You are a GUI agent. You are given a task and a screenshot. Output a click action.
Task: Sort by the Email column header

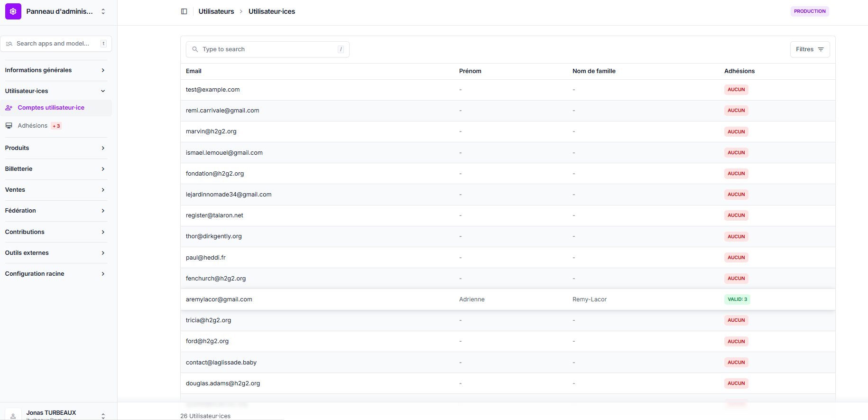[194, 71]
